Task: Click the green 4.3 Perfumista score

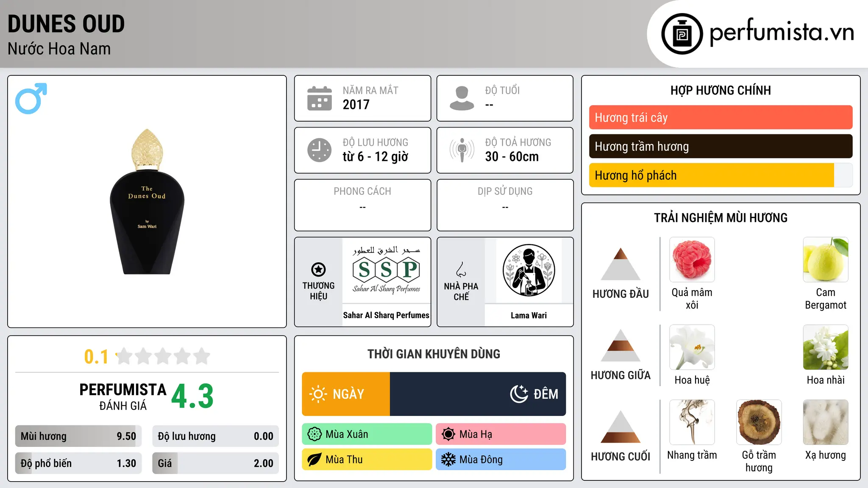Action: [x=192, y=396]
